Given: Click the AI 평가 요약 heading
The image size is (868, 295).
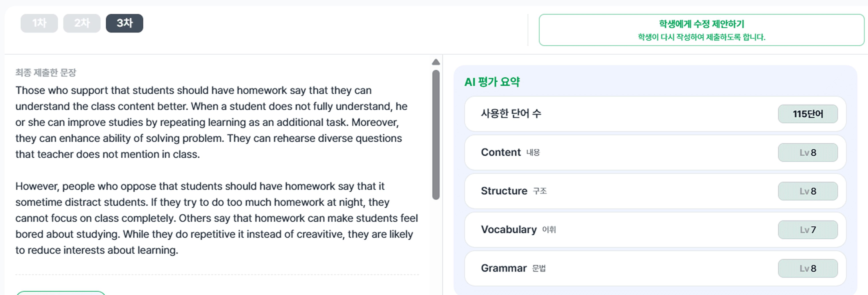Looking at the screenshot, I should click(492, 82).
